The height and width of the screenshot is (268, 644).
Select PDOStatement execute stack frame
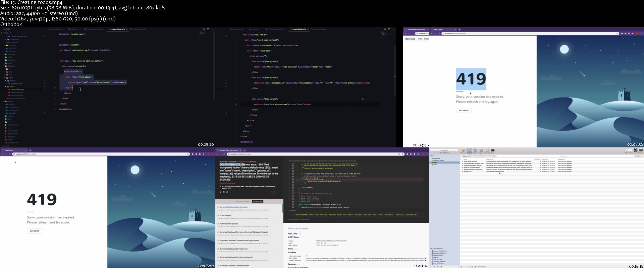pos(249,225)
